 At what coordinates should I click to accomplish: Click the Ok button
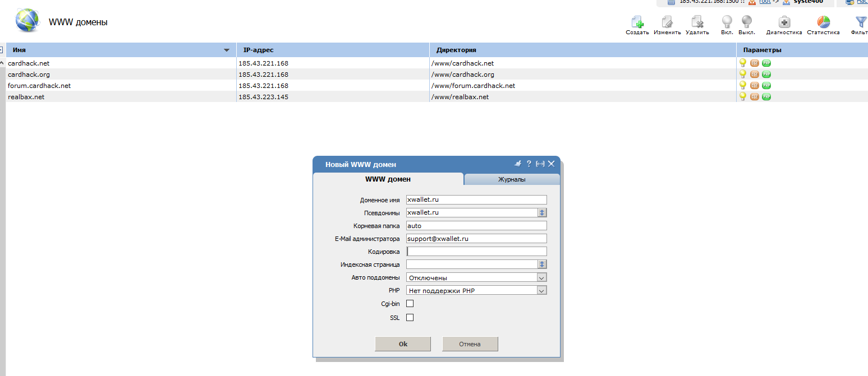point(403,344)
